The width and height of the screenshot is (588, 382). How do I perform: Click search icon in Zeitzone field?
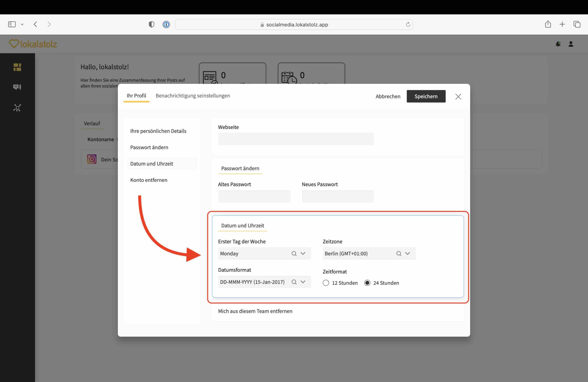(399, 254)
